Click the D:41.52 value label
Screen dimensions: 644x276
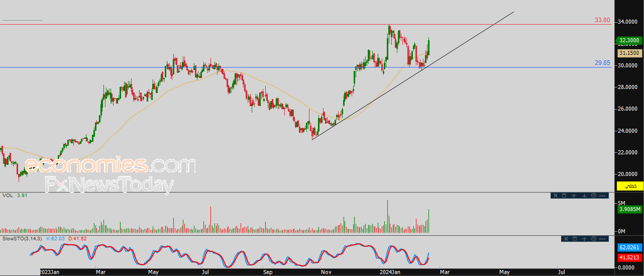click(x=77, y=238)
